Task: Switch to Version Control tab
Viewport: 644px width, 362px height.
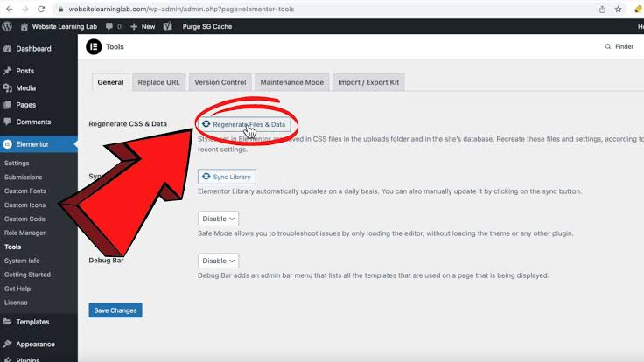Action: point(220,82)
